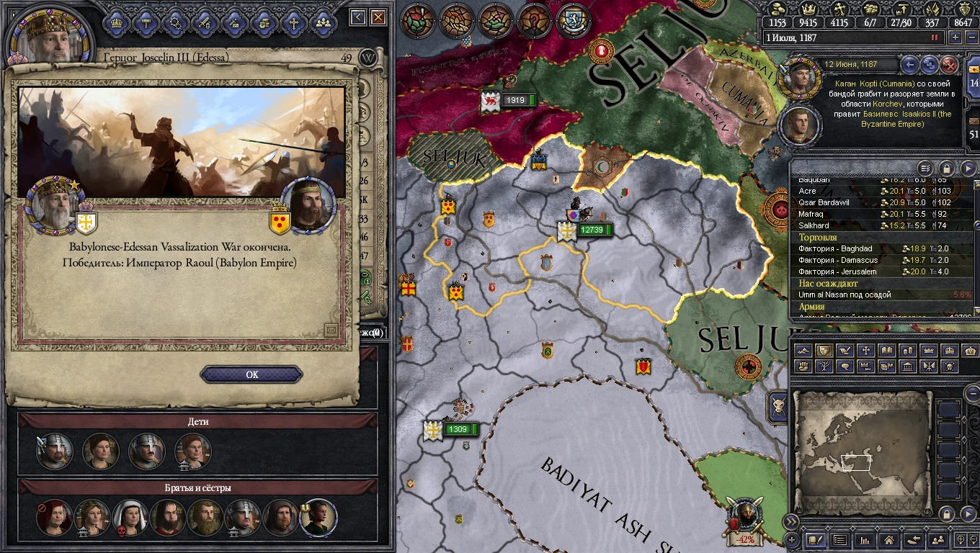Screen dimensions: 980x553
Task: Expand the outliner settings checklist icon
Action: click(x=926, y=168)
